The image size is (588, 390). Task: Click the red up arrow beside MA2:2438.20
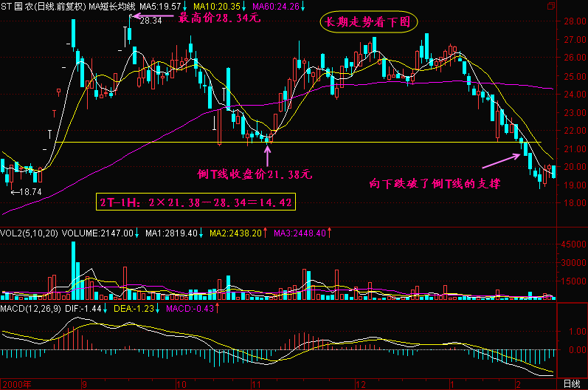tap(265, 233)
